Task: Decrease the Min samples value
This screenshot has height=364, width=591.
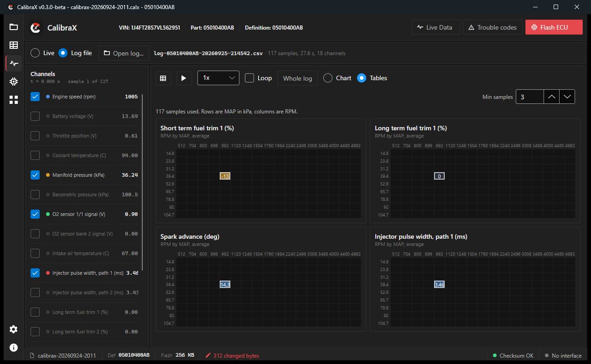Action: [567, 97]
